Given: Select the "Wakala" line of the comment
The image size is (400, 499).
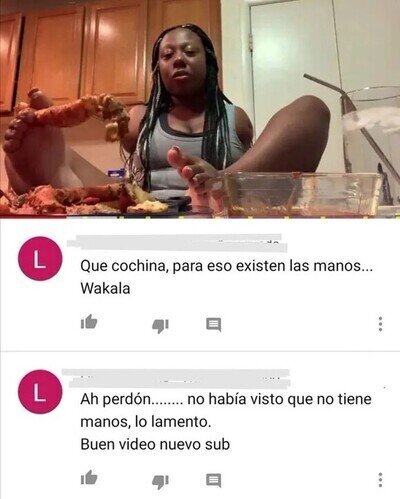Looking at the screenshot, I should point(105,288).
